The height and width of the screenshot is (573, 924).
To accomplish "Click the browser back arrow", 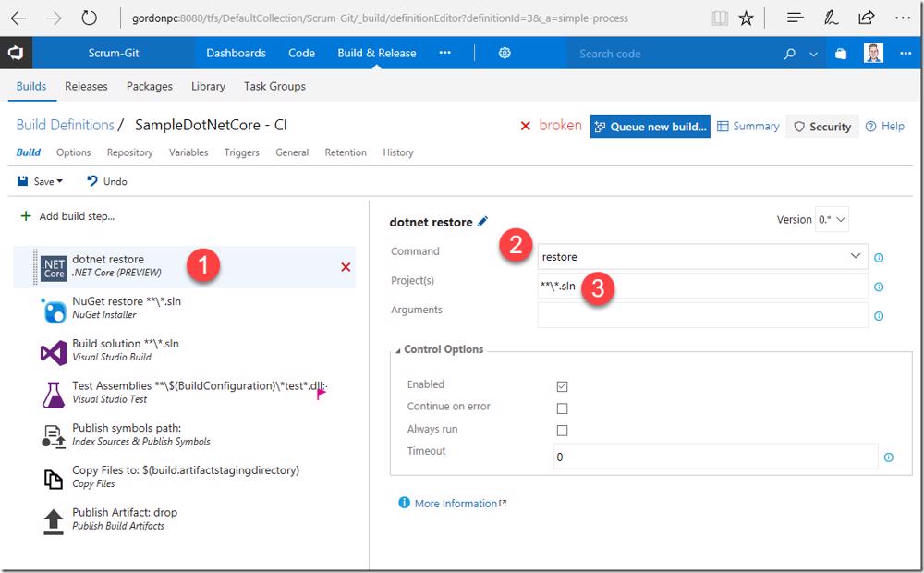I will tap(18, 18).
